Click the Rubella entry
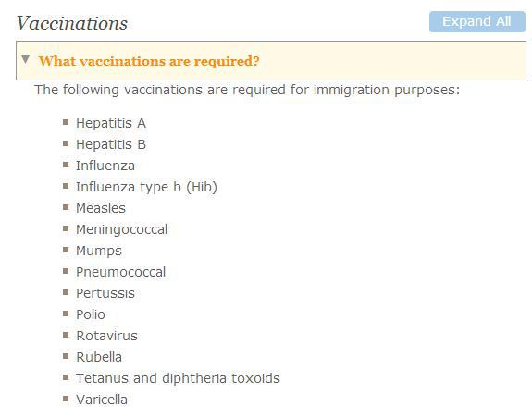The image size is (532, 418). coord(99,357)
